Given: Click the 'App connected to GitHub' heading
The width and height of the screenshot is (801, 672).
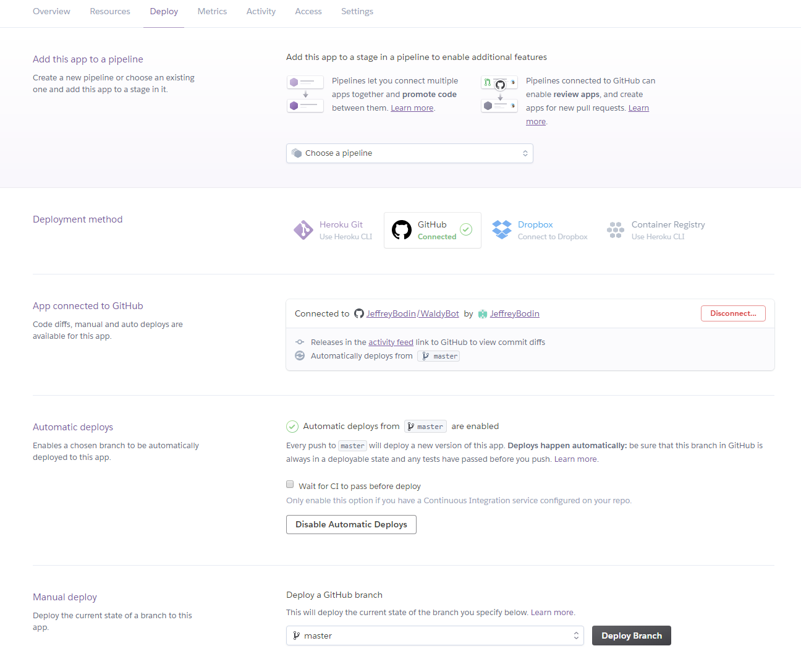Looking at the screenshot, I should coord(88,306).
